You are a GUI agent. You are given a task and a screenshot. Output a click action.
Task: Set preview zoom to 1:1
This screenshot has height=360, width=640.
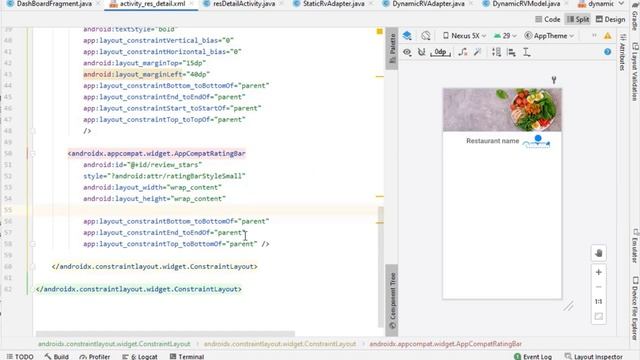(598, 302)
